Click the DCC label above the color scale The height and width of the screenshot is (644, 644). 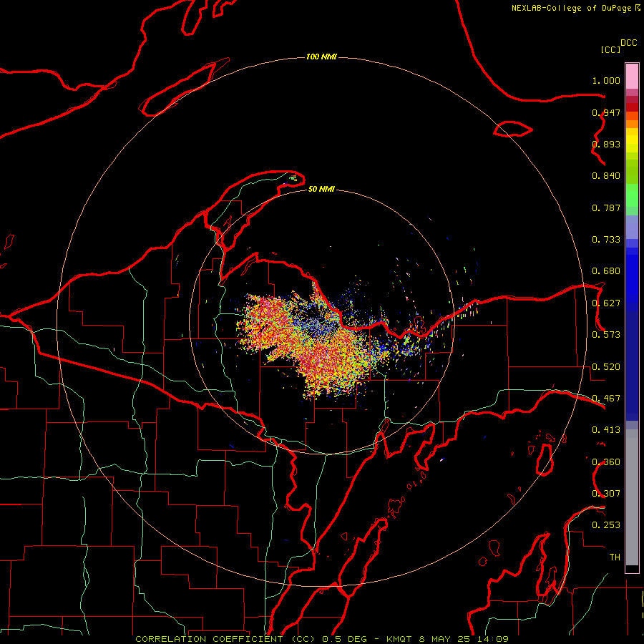click(x=629, y=43)
